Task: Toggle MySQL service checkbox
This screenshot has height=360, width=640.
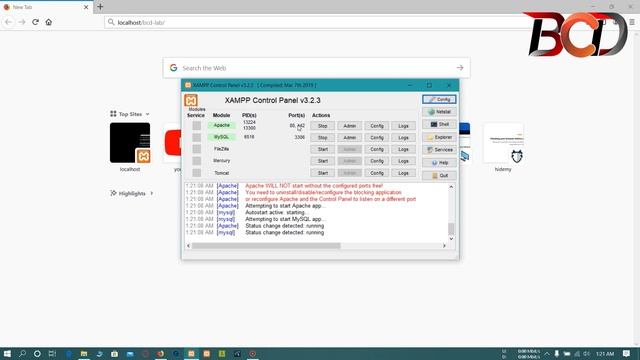Action: pos(197,137)
